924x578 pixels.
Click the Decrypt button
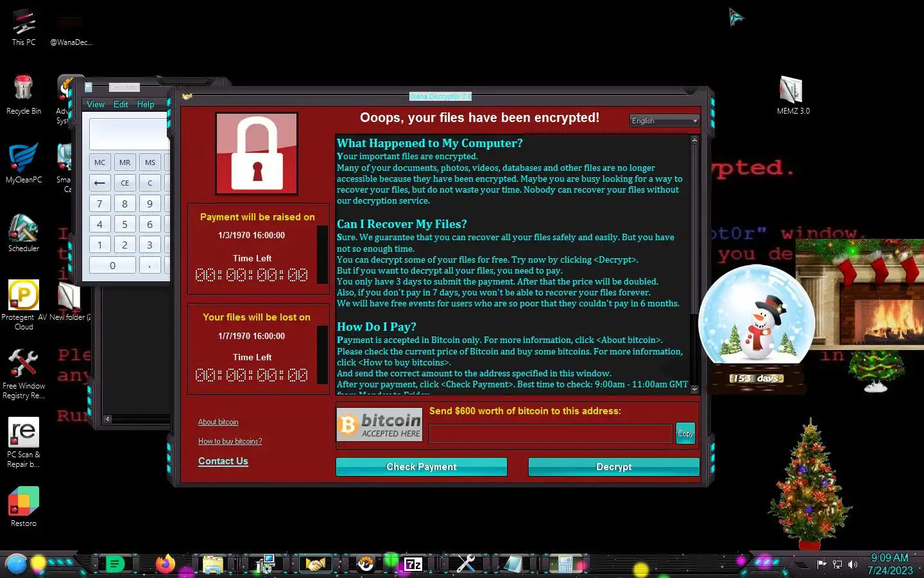click(613, 467)
